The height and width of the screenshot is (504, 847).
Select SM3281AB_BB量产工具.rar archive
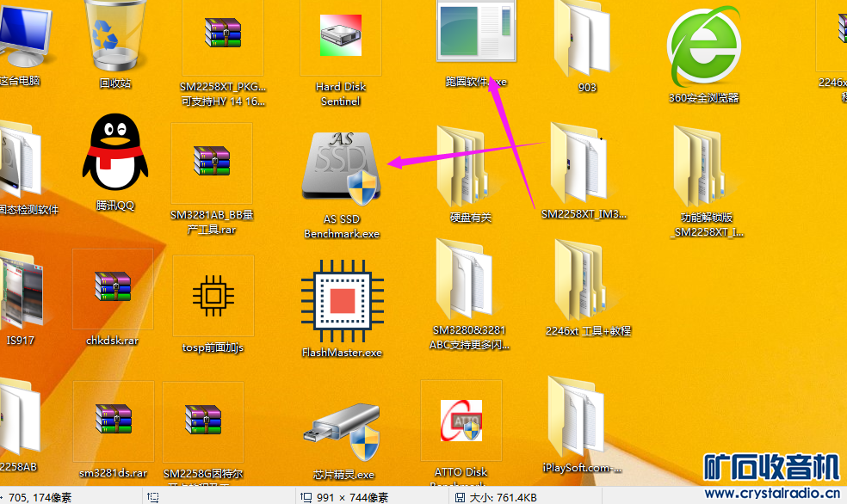click(x=212, y=161)
